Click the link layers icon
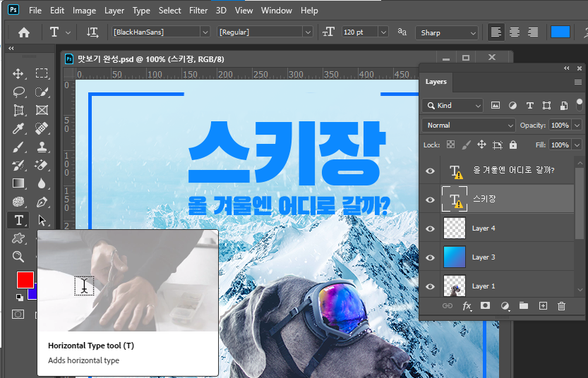Viewport: 588px width, 378px height. [x=448, y=305]
